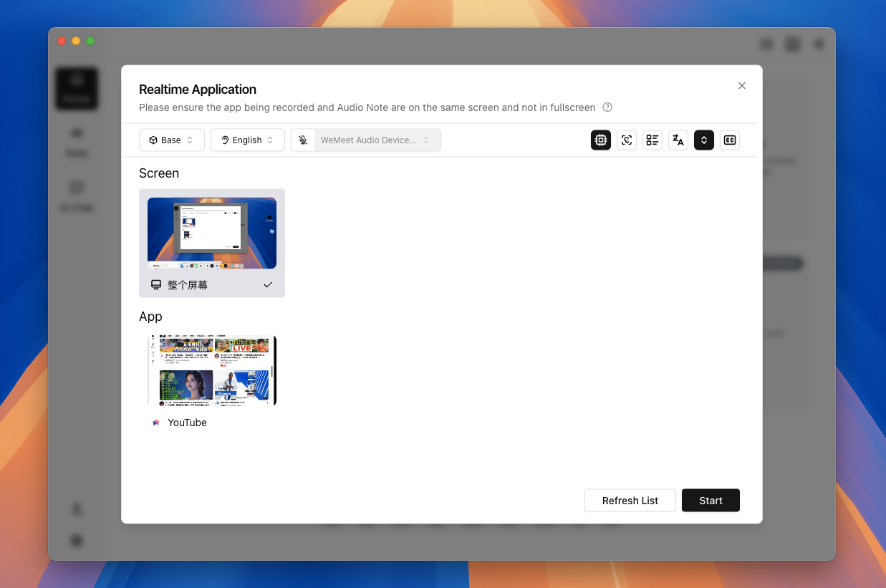Open the help question mark tooltip
886x588 pixels.
(x=607, y=107)
